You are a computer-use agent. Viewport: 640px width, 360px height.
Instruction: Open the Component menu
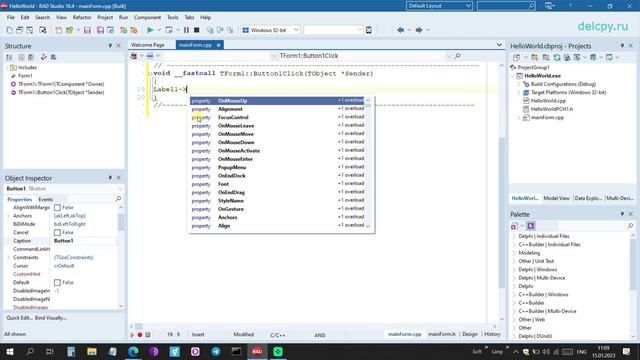click(147, 18)
